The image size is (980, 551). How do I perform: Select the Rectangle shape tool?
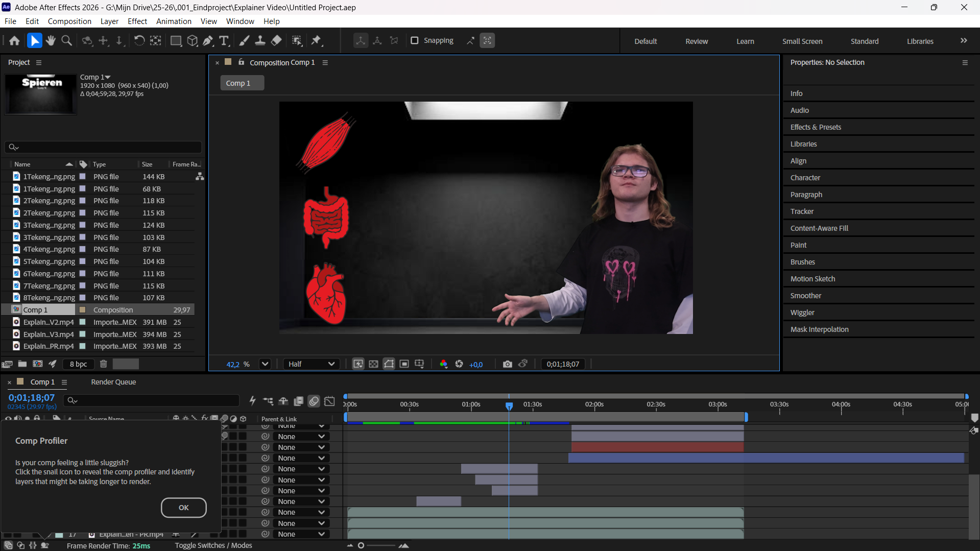pos(176,41)
